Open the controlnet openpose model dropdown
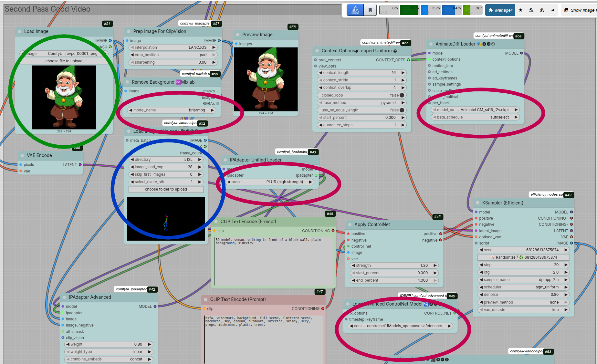This screenshot has height=364, width=597. (x=400, y=326)
